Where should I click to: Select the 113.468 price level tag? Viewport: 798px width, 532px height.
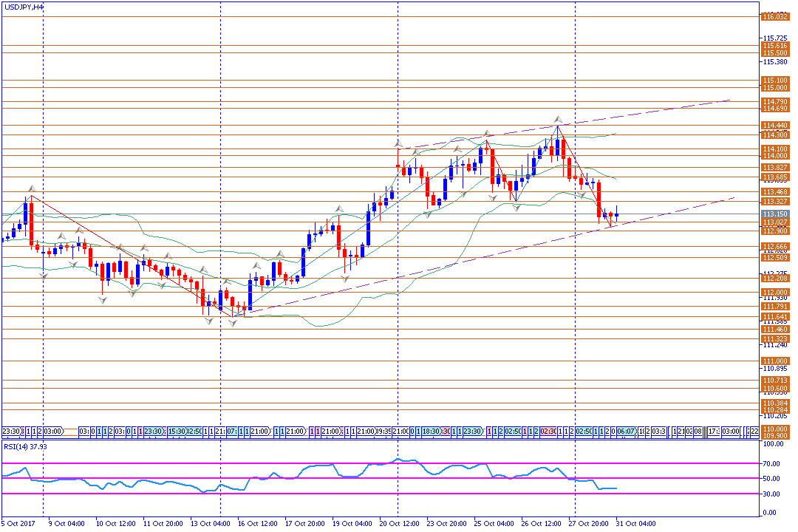pos(775,192)
